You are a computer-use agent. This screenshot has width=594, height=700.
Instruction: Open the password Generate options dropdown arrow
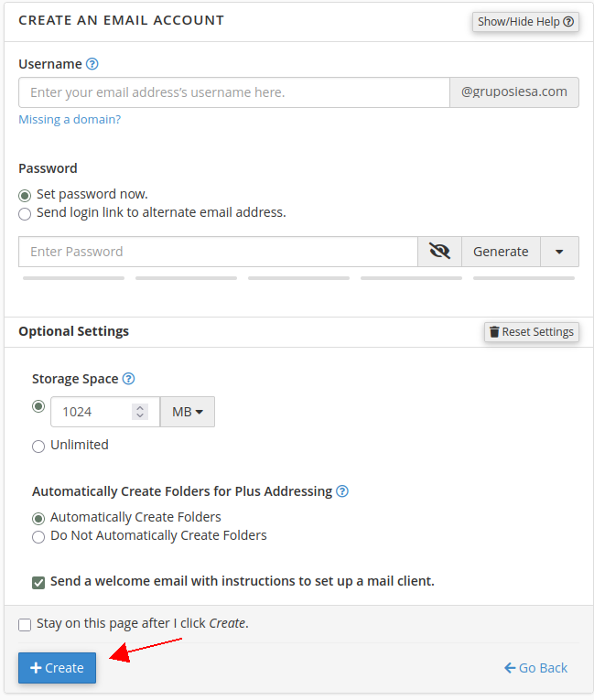pos(560,252)
